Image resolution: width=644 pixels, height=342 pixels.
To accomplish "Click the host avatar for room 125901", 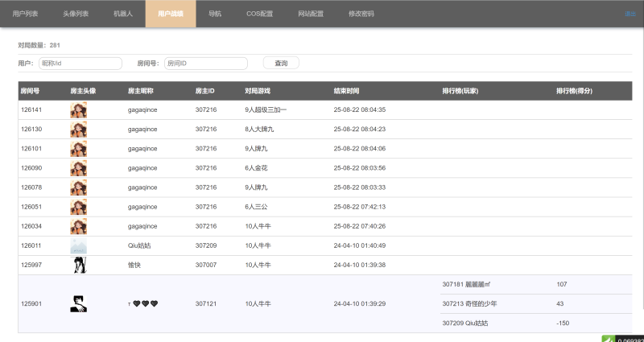I will pos(78,303).
